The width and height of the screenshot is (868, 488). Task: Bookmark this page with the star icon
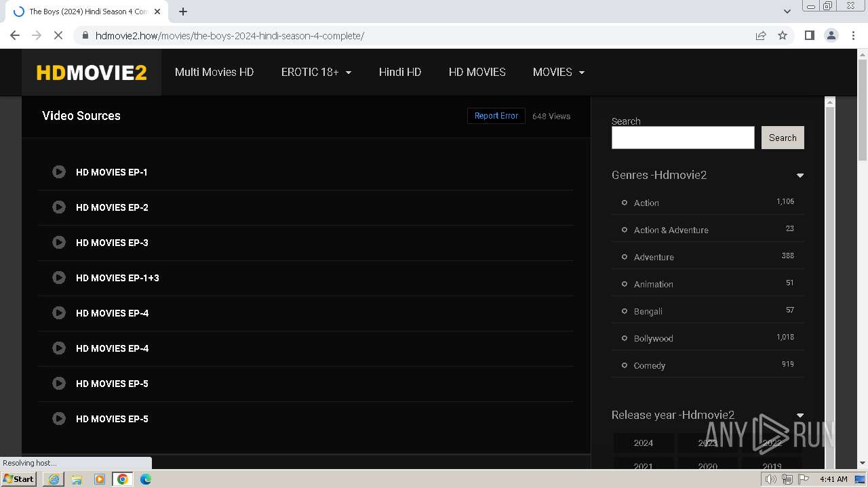pos(783,35)
